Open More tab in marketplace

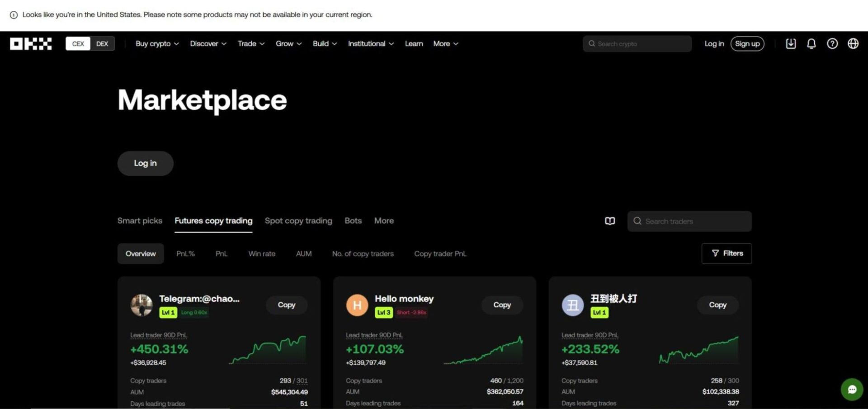click(384, 221)
